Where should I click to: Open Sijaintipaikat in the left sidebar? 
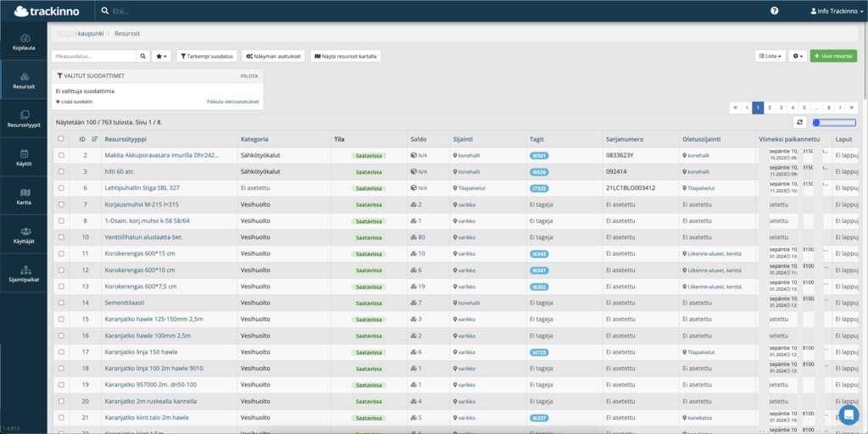pyautogui.click(x=24, y=274)
